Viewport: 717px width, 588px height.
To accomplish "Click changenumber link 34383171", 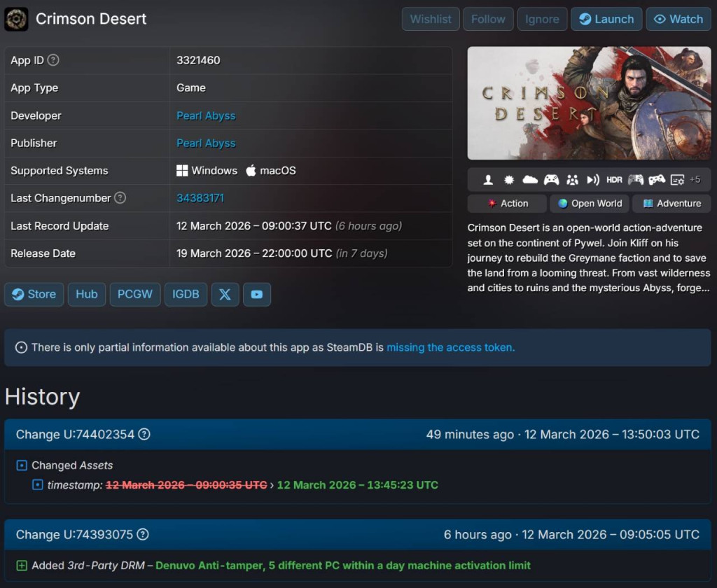I will pyautogui.click(x=201, y=198).
